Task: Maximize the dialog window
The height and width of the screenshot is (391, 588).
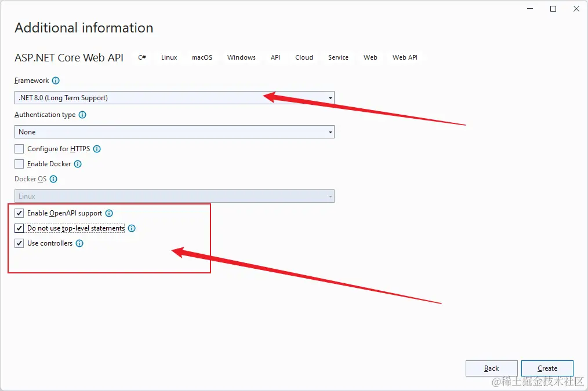Action: [553, 9]
